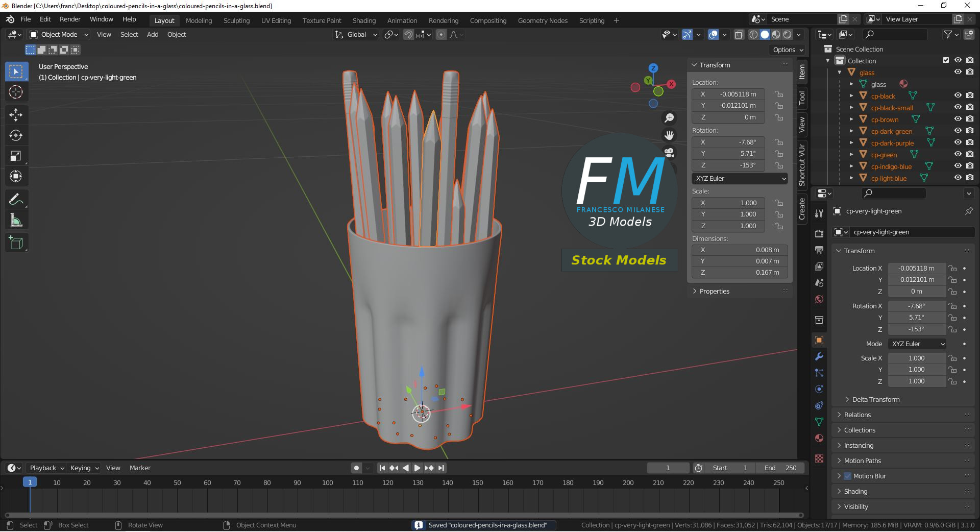Select the Transform tool
Image resolution: width=980 pixels, height=532 pixels.
[x=16, y=176]
